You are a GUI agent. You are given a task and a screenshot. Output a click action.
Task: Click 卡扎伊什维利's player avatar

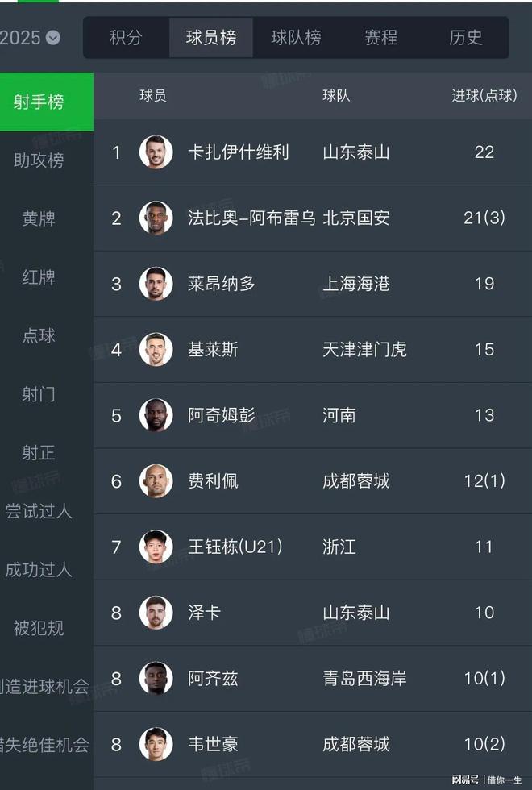coord(156,152)
